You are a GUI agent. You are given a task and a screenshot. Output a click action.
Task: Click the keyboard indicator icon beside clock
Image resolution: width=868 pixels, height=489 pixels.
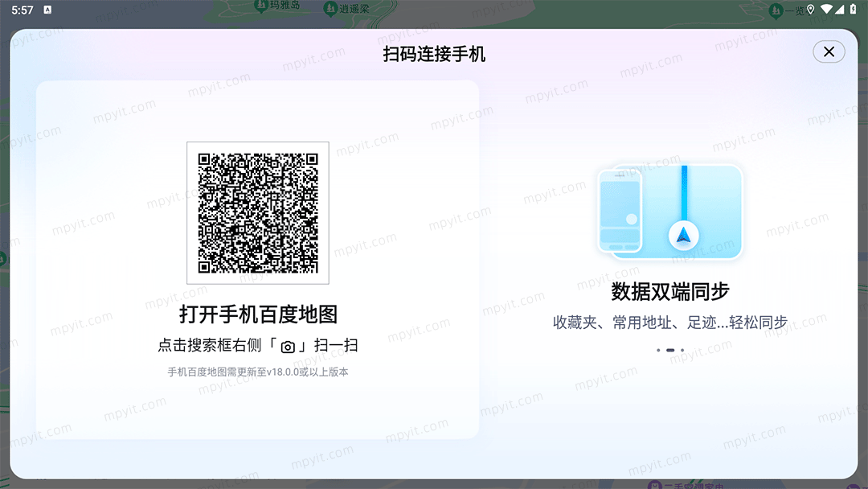click(x=47, y=10)
